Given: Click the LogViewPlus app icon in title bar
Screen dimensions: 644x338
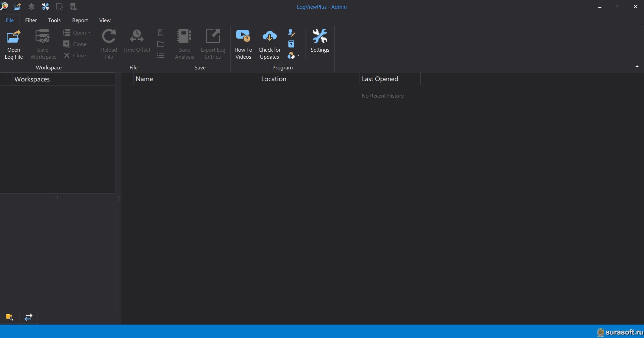Looking at the screenshot, I should [4, 6].
